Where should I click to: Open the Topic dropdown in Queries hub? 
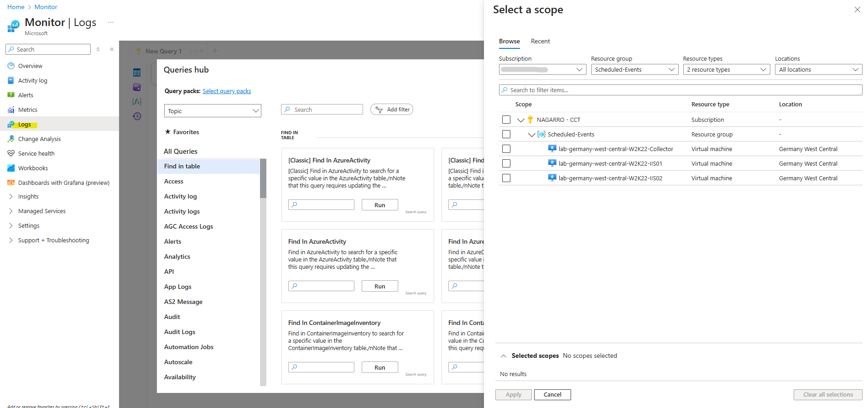pyautogui.click(x=213, y=111)
